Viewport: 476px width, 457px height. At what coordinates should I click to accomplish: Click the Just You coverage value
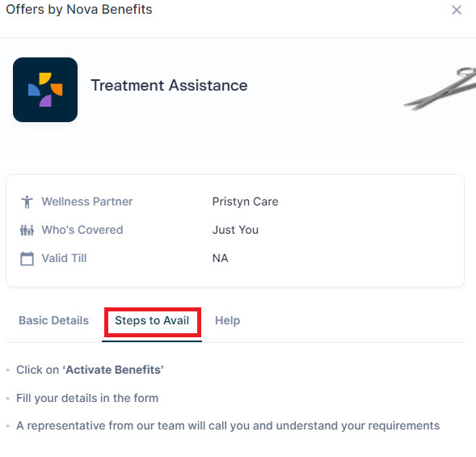point(235,230)
